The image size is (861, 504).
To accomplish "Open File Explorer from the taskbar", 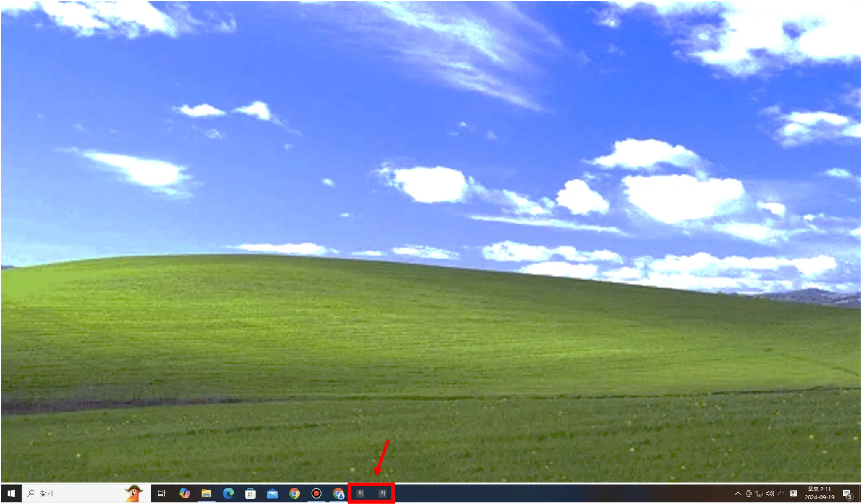I will (206, 493).
